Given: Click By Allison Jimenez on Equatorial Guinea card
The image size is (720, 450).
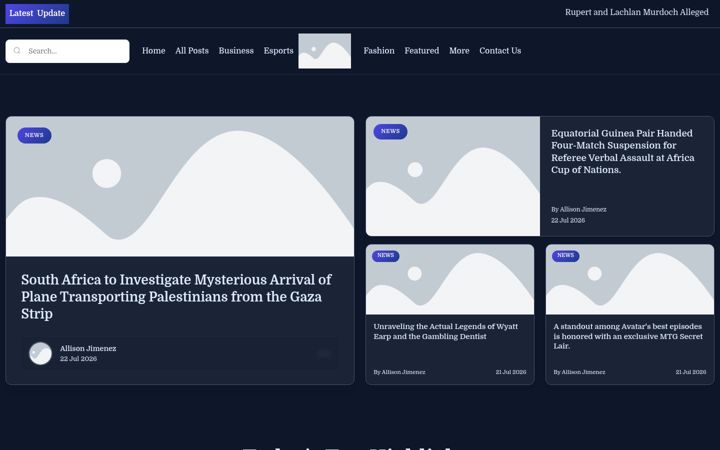Looking at the screenshot, I should click(579, 209).
